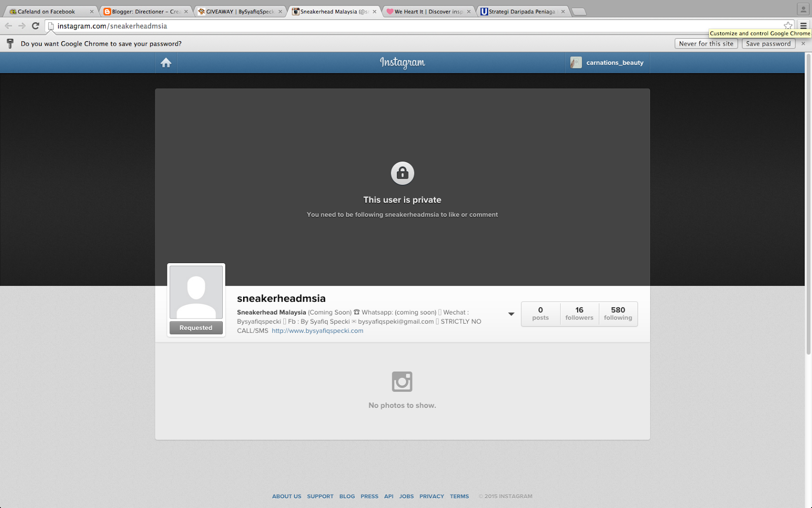Viewport: 812px width, 508px height.
Task: Click Save password button
Action: tap(768, 44)
